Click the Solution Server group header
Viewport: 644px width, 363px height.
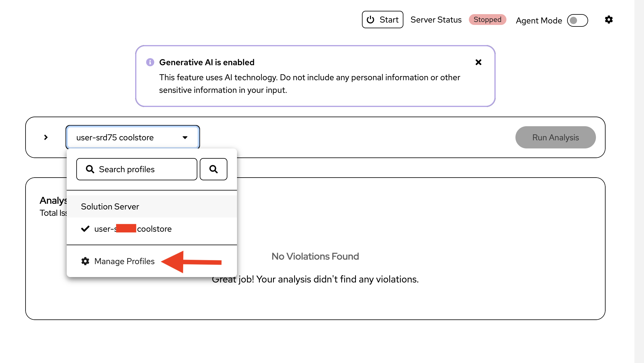110,206
